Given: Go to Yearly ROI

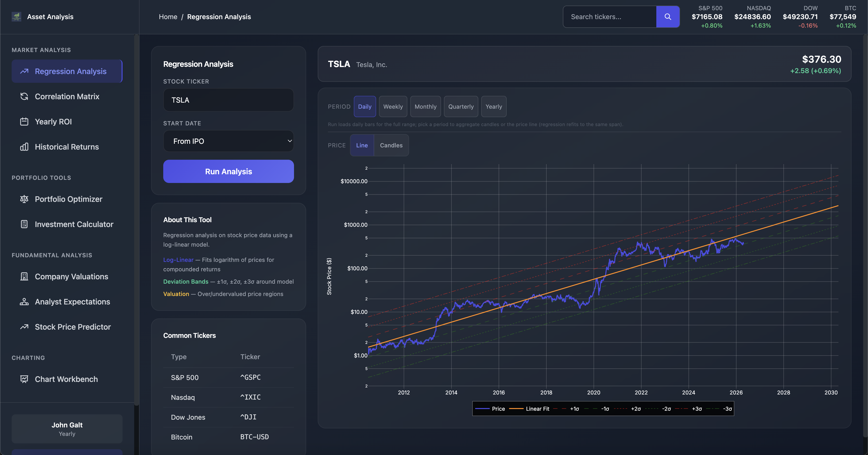Looking at the screenshot, I should click(67, 121).
